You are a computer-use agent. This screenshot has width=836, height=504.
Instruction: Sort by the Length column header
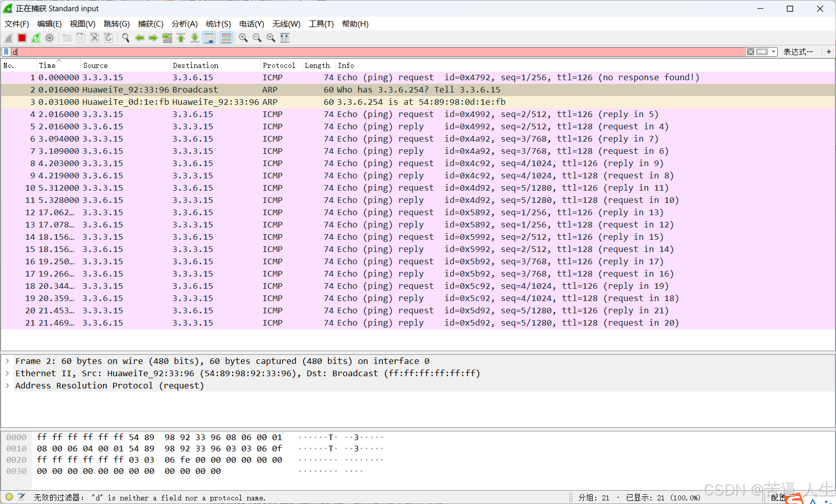pos(319,65)
